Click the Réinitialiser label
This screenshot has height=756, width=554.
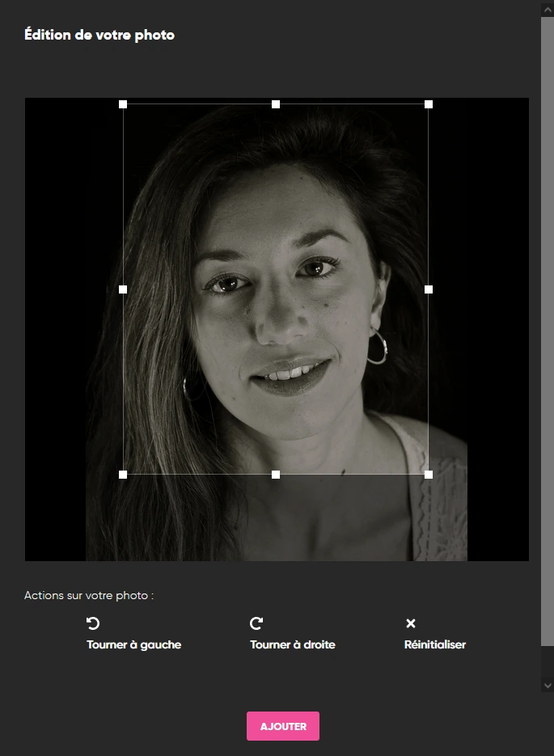click(435, 644)
